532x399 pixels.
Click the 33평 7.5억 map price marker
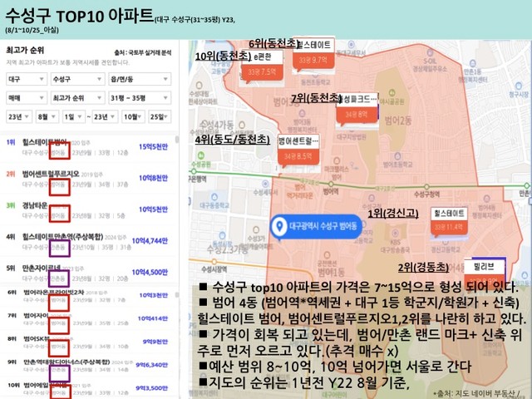(262, 72)
